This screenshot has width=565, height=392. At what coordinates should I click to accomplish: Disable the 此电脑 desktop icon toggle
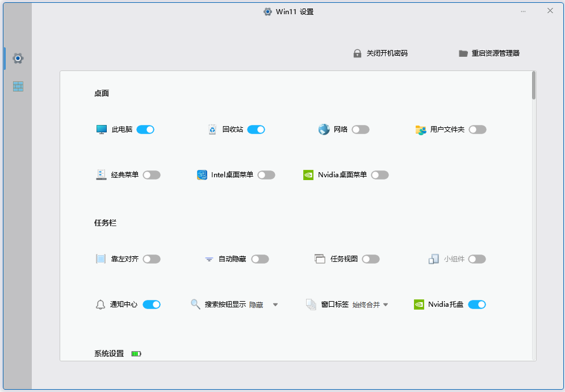coord(145,130)
